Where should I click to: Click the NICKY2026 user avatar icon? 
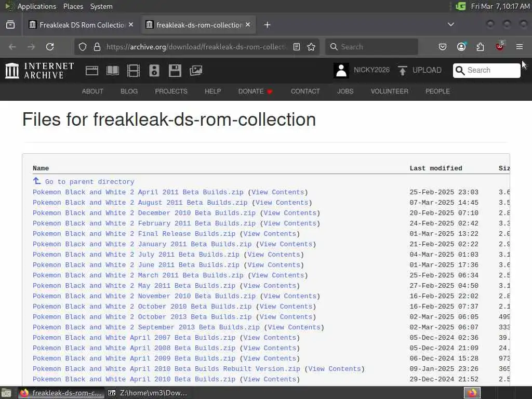pos(341,71)
